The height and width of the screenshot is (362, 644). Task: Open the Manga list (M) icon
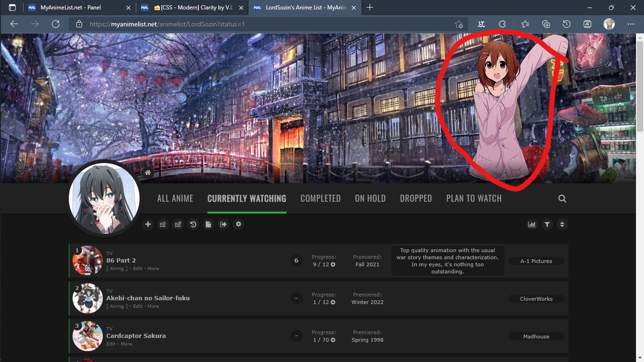(178, 224)
